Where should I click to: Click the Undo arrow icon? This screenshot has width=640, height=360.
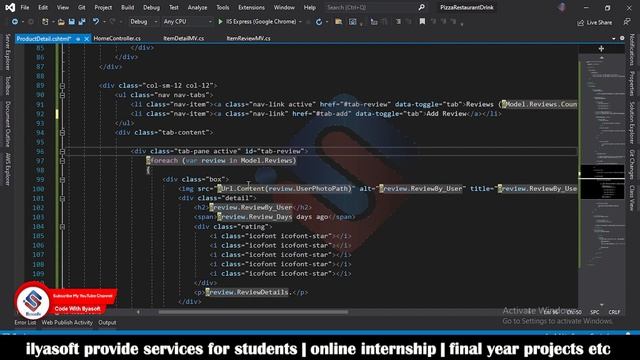click(x=96, y=22)
